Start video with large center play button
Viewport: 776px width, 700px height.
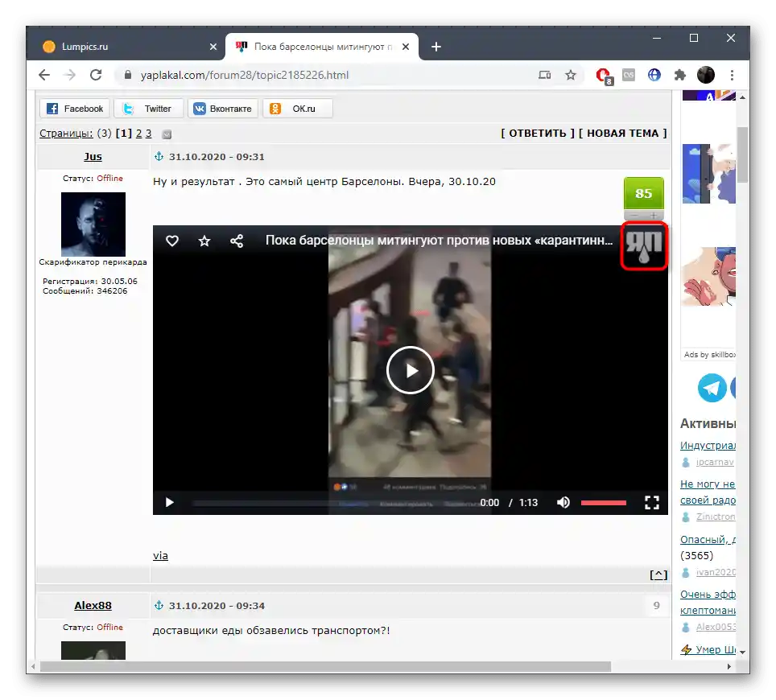411,370
